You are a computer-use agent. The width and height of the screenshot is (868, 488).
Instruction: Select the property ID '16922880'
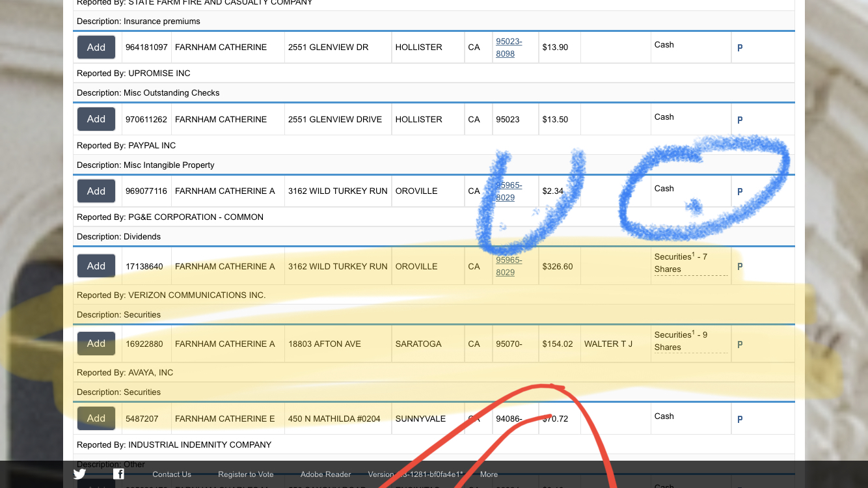click(x=144, y=344)
